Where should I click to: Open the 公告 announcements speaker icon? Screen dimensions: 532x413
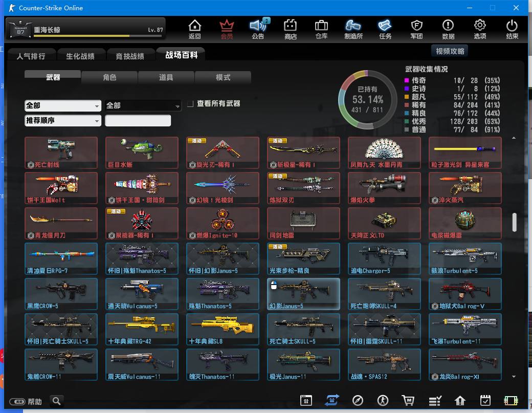coord(258,29)
